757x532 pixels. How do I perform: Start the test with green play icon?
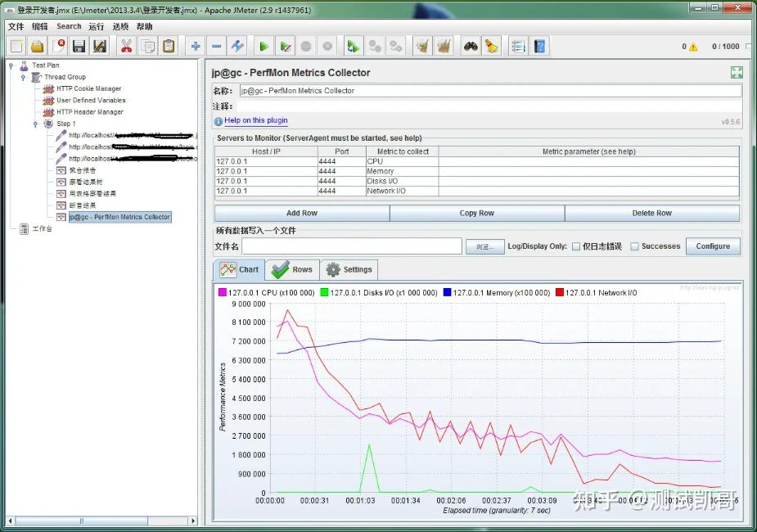(264, 47)
